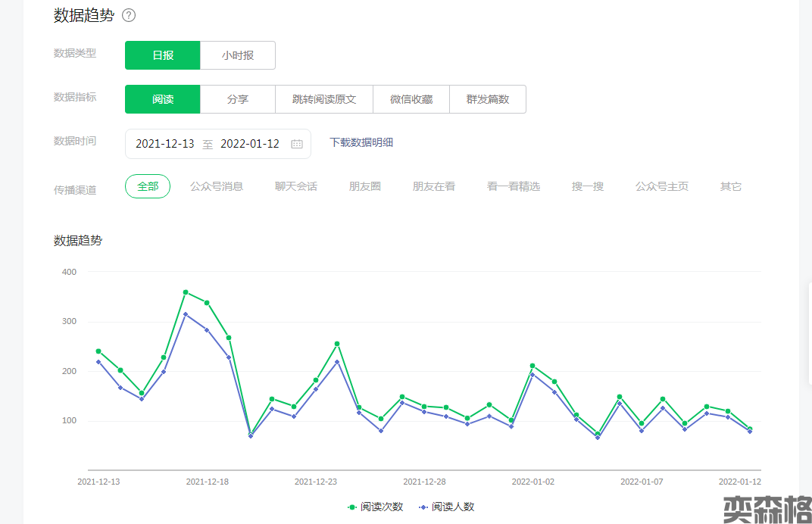Image resolution: width=812 pixels, height=524 pixels.
Task: Switch to 小时报 data type
Action: (238, 55)
